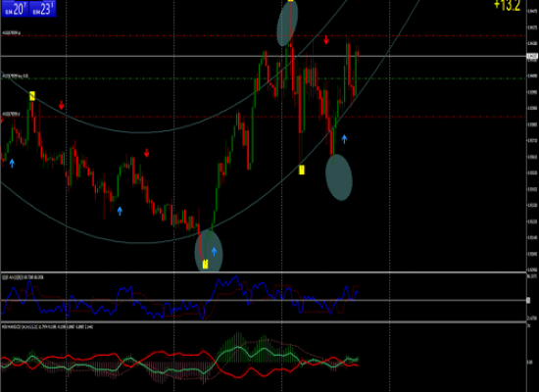Click the red down arrow right of the first yellow marker
This screenshot has width=539, height=392.
point(61,105)
